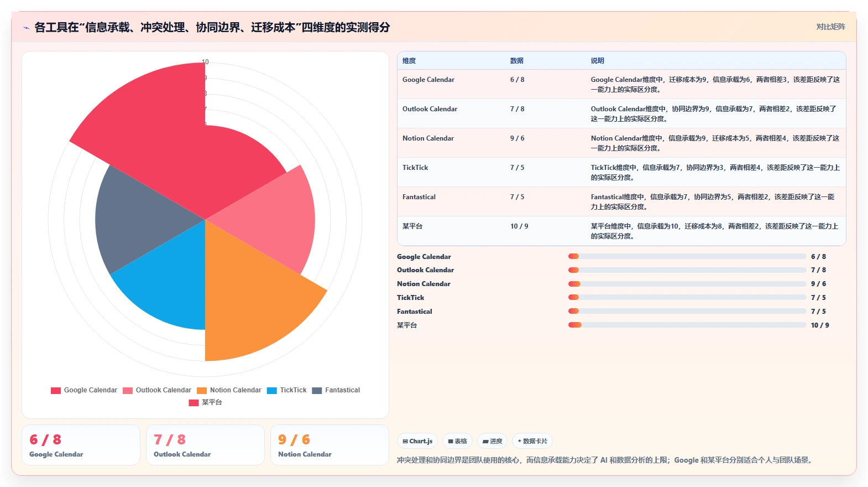The height and width of the screenshot is (487, 868).
Task: Click the Google Calendar progress bar
Action: click(687, 256)
